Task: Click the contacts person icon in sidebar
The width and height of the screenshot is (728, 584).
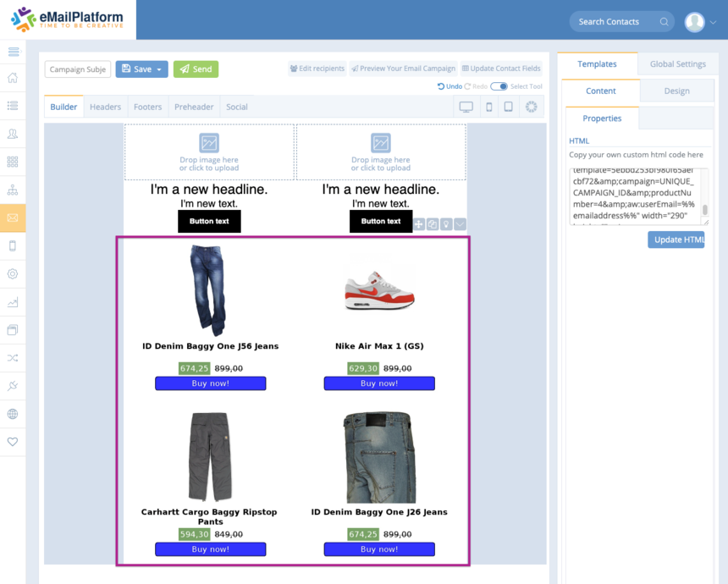Action: pos(13,134)
